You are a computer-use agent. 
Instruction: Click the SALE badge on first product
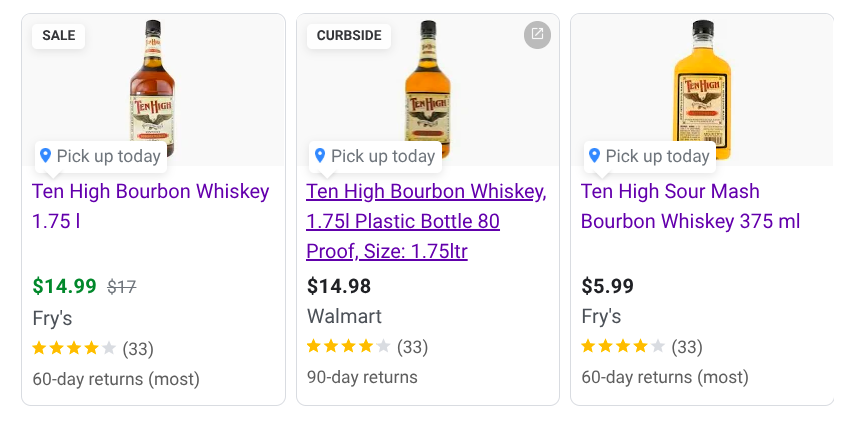click(x=58, y=35)
